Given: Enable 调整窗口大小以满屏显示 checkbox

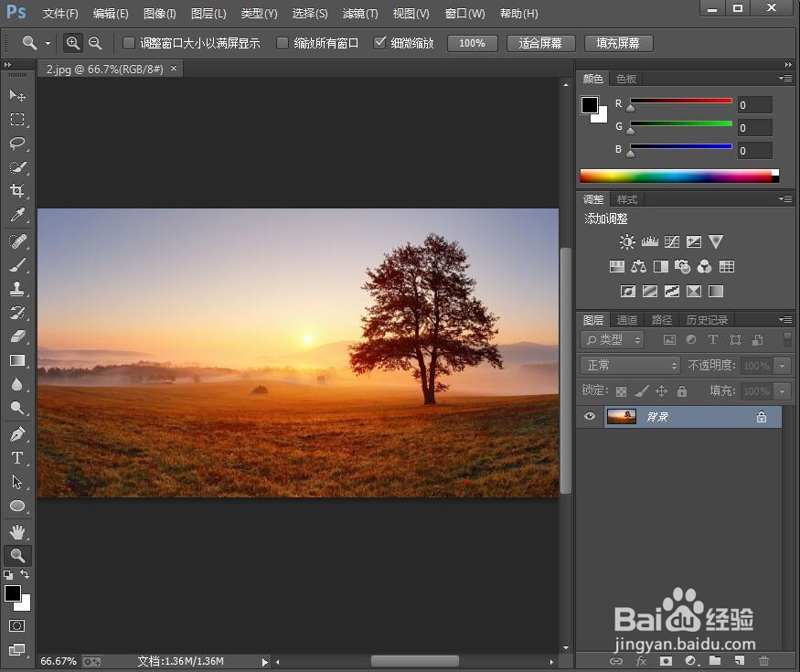Looking at the screenshot, I should point(129,43).
